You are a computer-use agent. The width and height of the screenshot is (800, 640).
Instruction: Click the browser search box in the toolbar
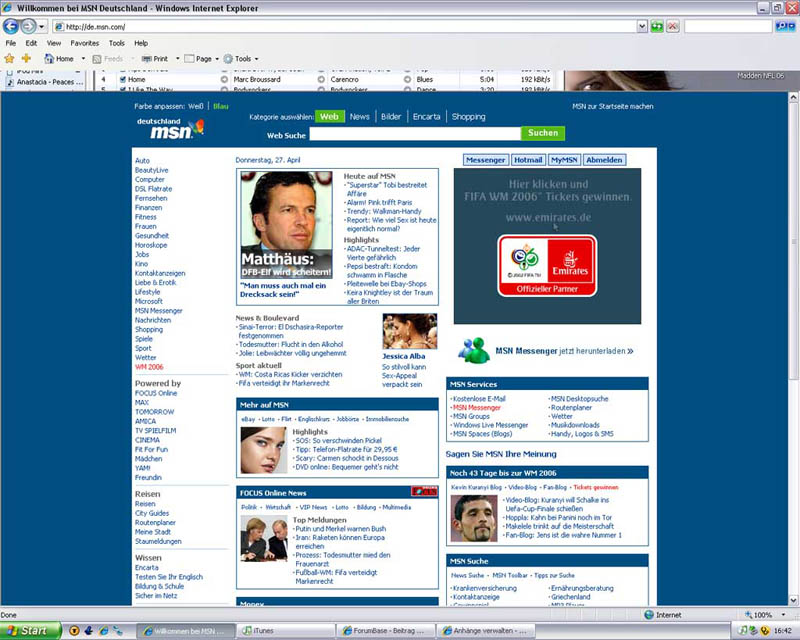[x=728, y=26]
